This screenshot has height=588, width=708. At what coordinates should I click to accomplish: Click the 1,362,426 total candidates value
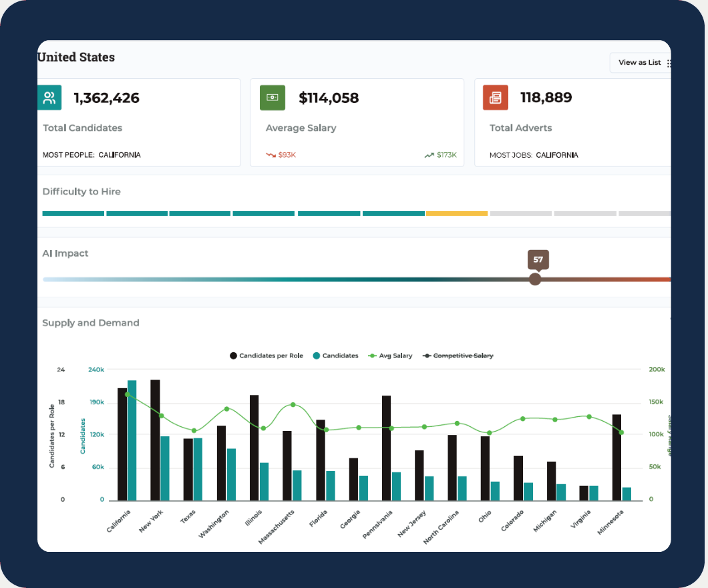107,98
